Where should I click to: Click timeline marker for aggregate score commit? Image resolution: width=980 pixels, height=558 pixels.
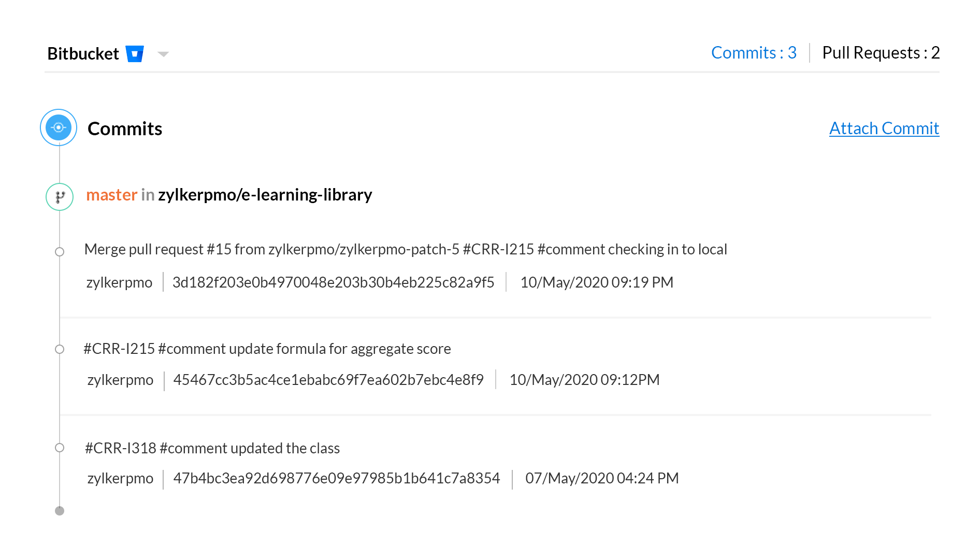pyautogui.click(x=60, y=349)
